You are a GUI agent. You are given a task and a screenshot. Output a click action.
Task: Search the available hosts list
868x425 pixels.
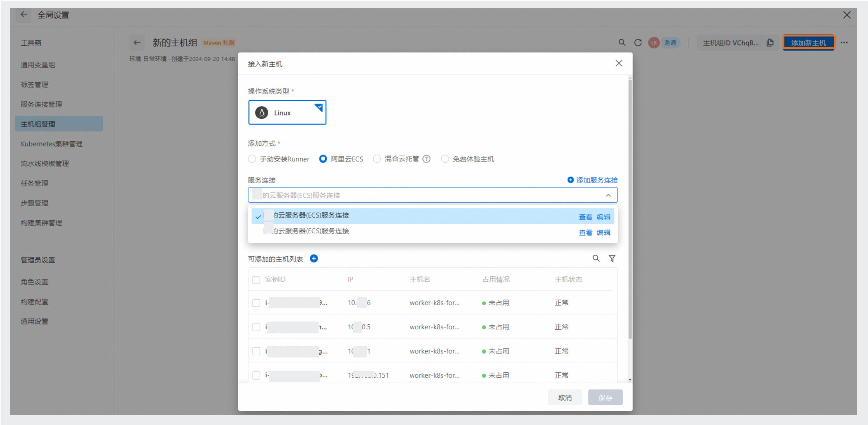point(596,258)
